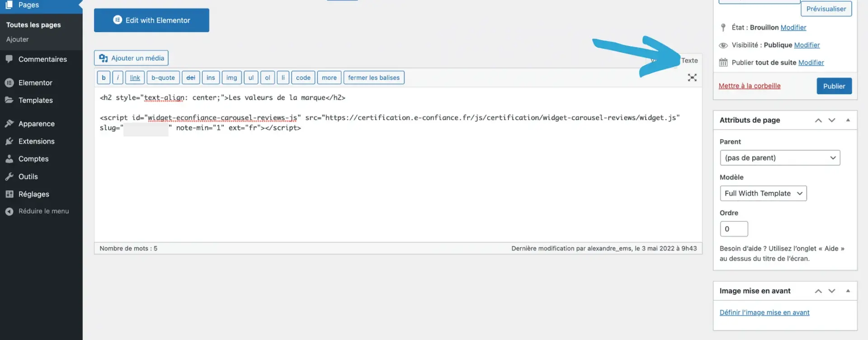The width and height of the screenshot is (868, 340).
Task: Collapse the Attributs de page panel
Action: coord(848,120)
